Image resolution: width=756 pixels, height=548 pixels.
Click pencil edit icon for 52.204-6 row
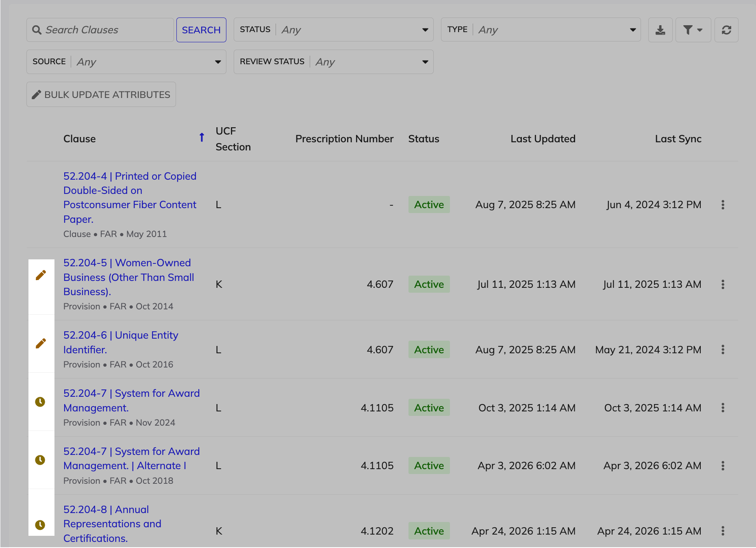(x=41, y=344)
